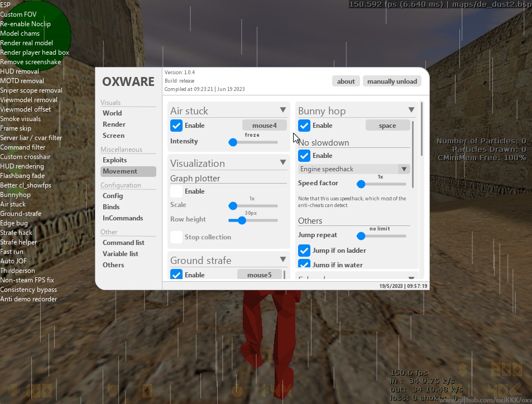Click Remove screenshake in feature list
This screenshot has width=532, height=404.
(31, 62)
